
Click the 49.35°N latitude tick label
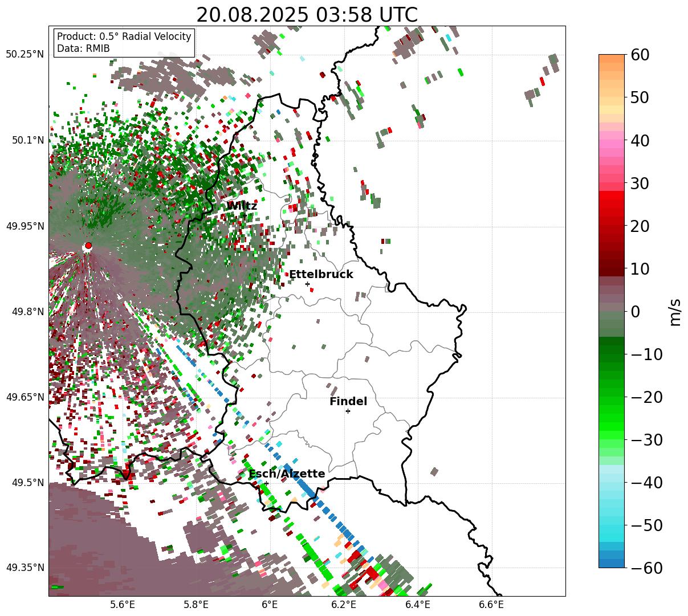(x=25, y=568)
